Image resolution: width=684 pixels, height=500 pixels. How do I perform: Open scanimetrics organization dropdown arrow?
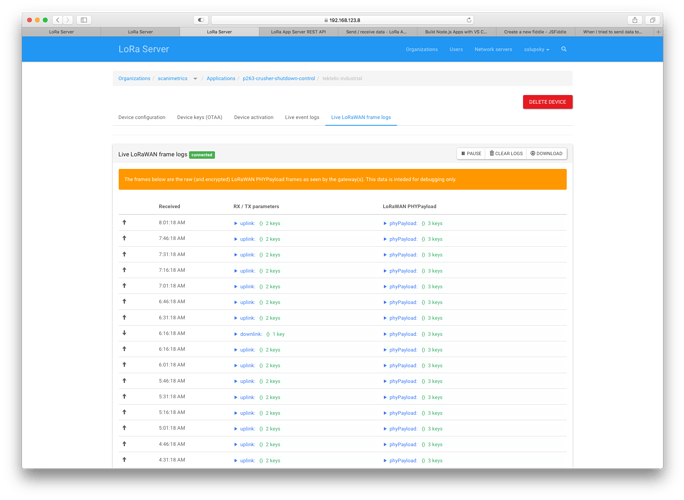tap(195, 79)
